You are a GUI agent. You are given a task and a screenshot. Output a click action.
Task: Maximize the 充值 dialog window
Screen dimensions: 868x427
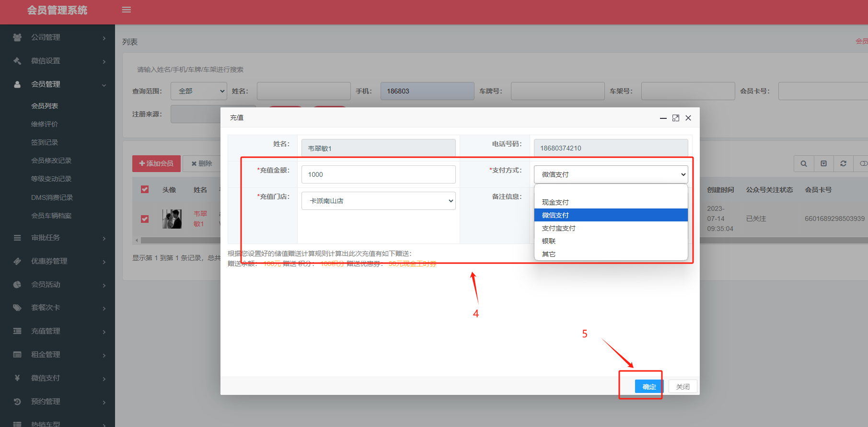(x=676, y=118)
